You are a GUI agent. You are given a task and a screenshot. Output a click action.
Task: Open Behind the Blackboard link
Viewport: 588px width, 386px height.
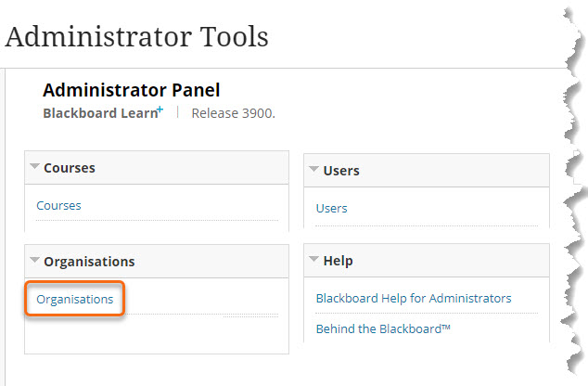coord(383,329)
